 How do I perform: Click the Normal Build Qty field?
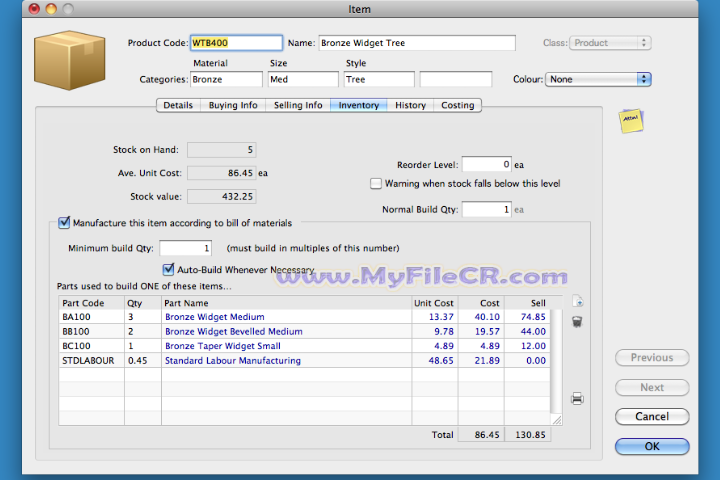tap(487, 209)
